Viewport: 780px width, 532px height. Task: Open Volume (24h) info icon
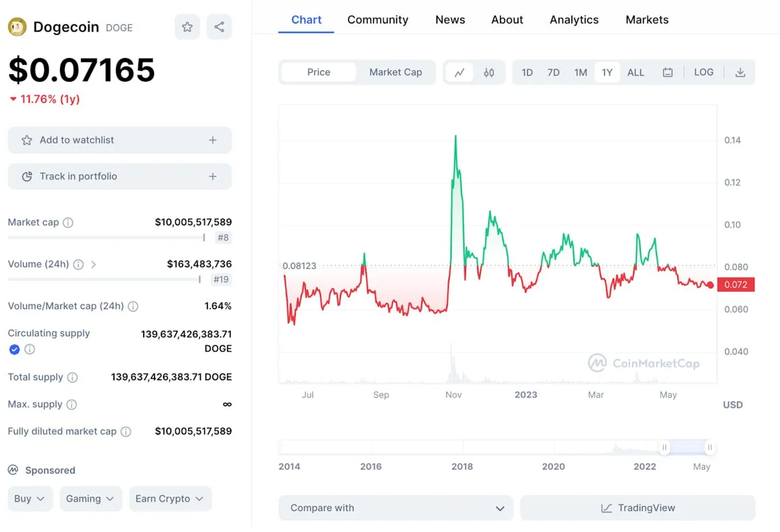pyautogui.click(x=78, y=265)
